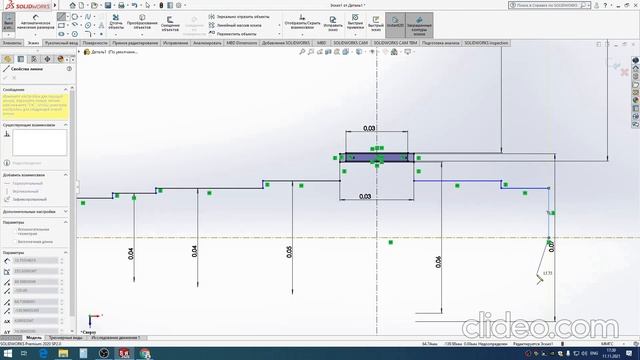The width and height of the screenshot is (640, 360).
Task: Click the Print icon in the top toolbar
Action: click(x=121, y=5)
